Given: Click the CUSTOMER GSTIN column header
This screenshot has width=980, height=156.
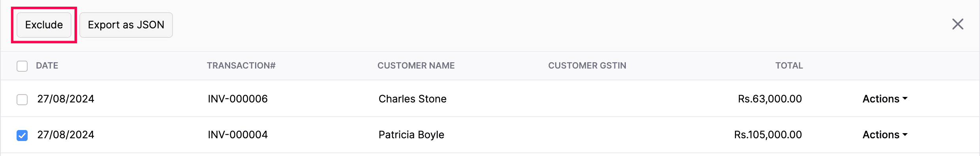Looking at the screenshot, I should (587, 65).
